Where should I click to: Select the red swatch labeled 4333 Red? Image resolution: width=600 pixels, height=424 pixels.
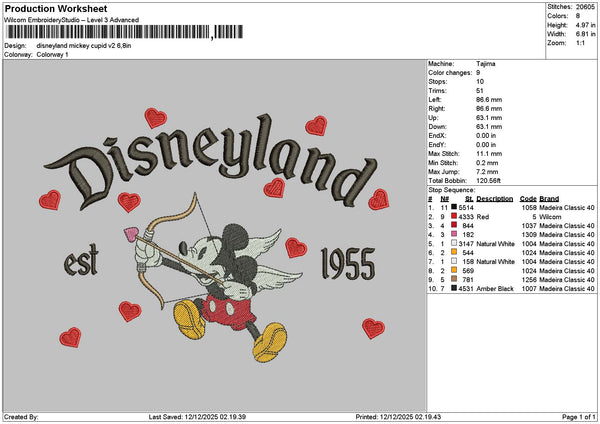[x=456, y=216]
